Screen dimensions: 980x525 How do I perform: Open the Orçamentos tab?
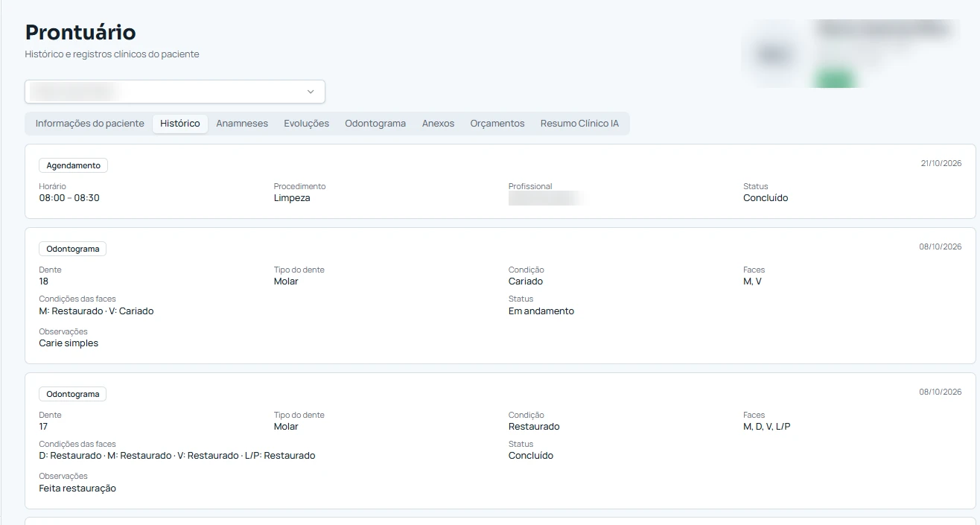coord(497,124)
